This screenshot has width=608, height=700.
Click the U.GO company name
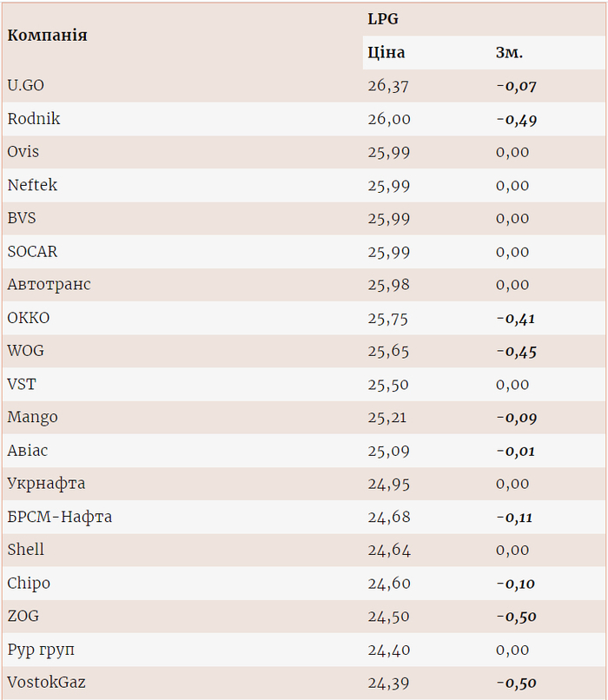26,86
